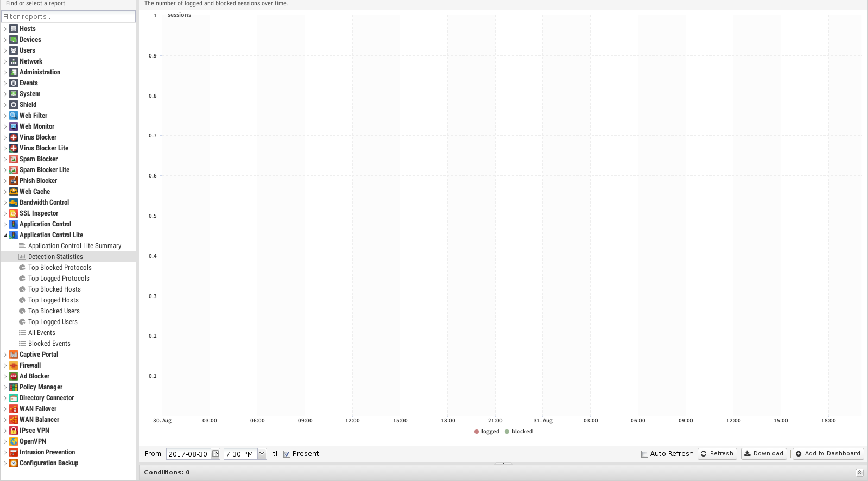Enable the Auto Refresh checkbox
This screenshot has height=481, width=868.
point(644,454)
